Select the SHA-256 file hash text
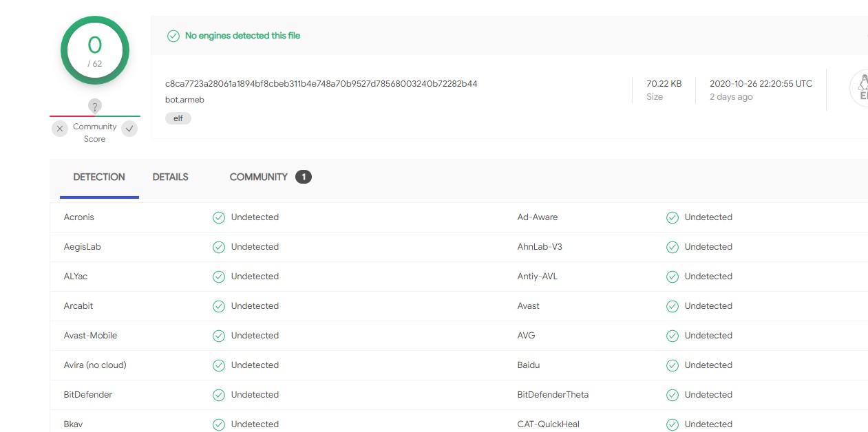Image resolution: width=868 pixels, height=432 pixels. (321, 84)
